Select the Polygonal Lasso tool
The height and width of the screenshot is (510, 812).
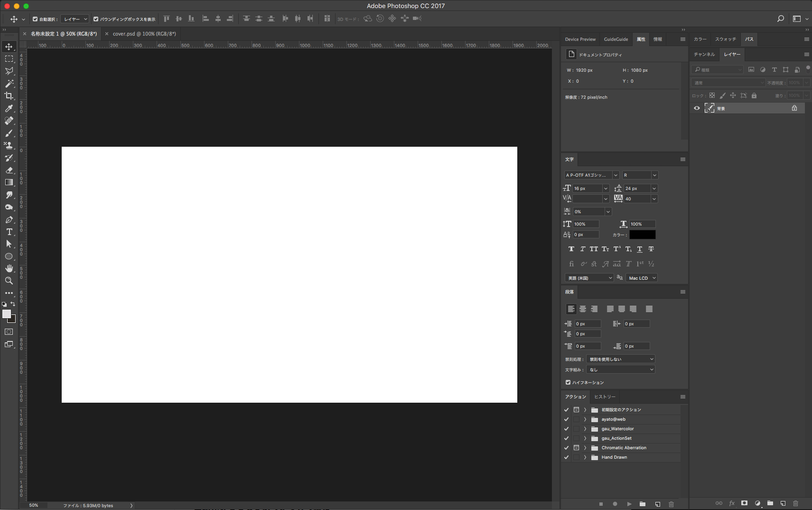(x=9, y=71)
